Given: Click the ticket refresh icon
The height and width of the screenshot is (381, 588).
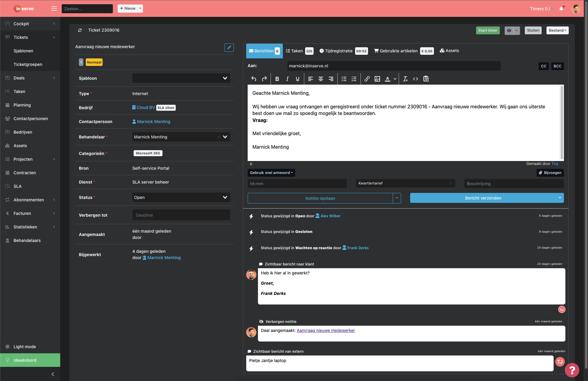Looking at the screenshot, I should point(80,30).
